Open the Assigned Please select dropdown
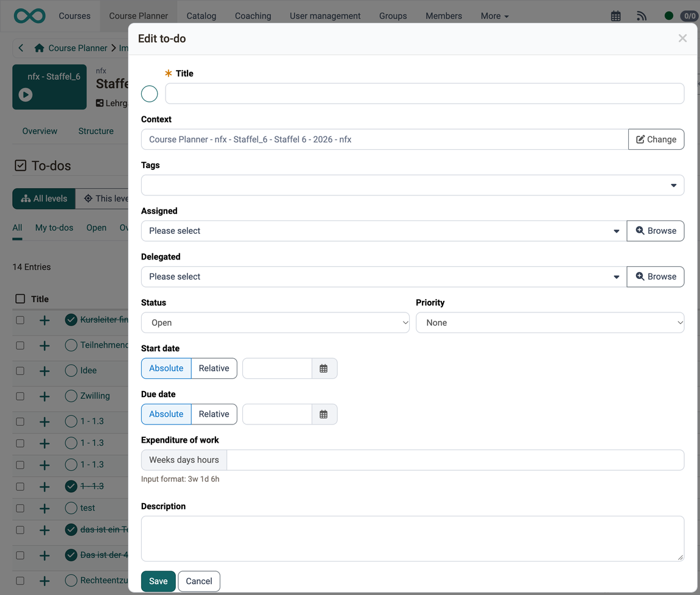Viewport: 700px width, 595px height. click(x=384, y=231)
